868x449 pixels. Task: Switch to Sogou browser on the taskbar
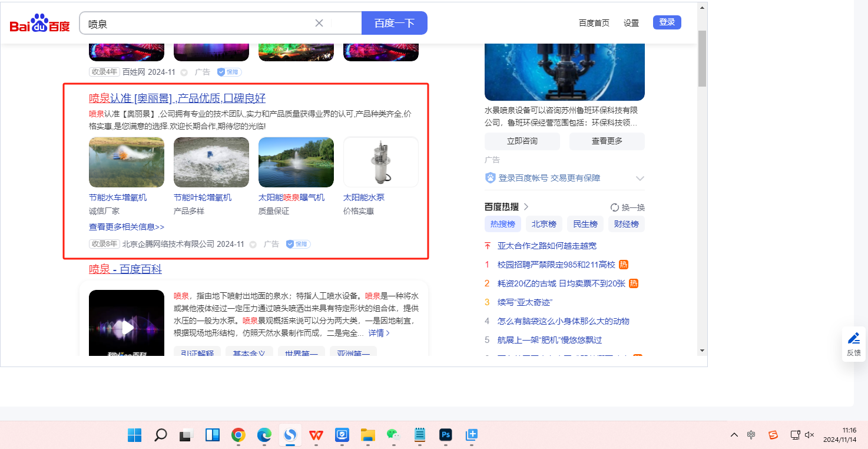290,435
